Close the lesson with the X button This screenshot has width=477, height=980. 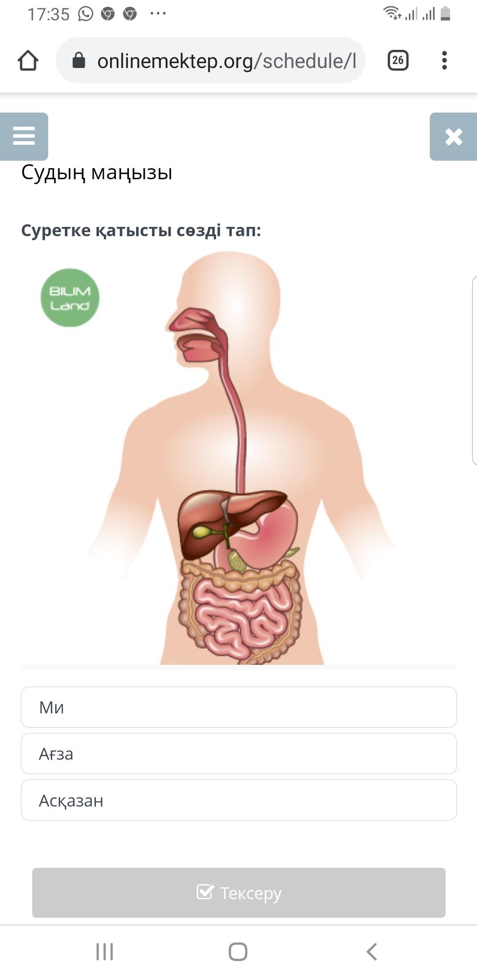coord(454,136)
